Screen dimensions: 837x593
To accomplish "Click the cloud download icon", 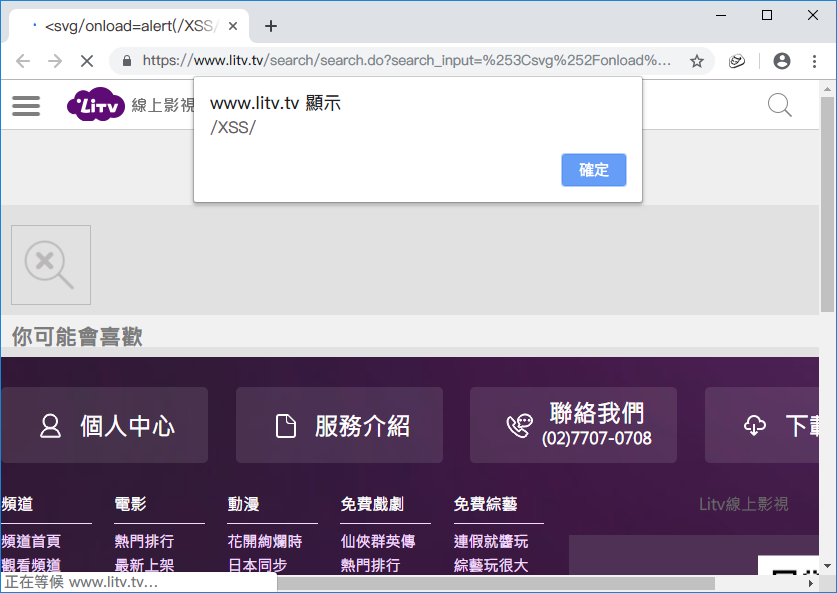I will [755, 425].
